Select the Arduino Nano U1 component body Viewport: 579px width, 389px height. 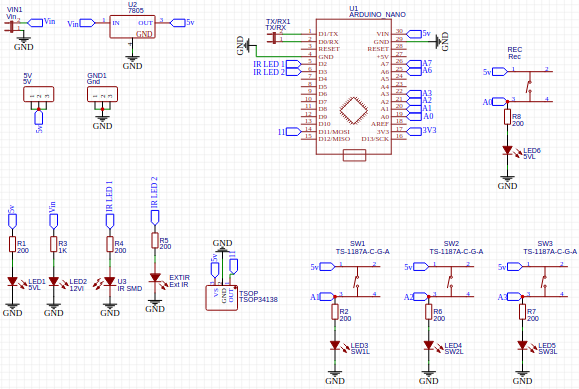pos(354,86)
